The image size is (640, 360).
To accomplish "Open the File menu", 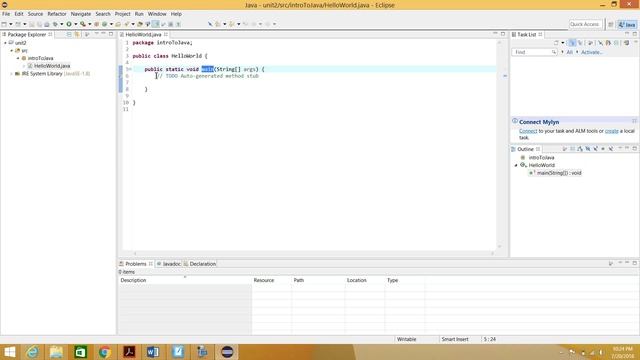I will [x=6, y=14].
